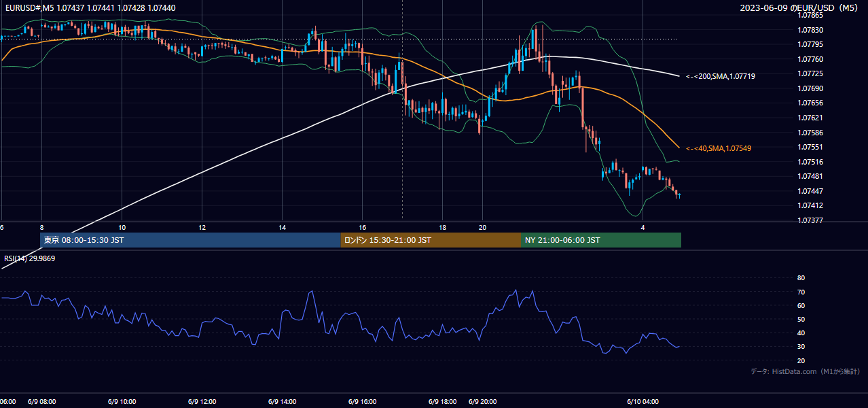Click the London 15:30-21:00 JST session bar
868x408 pixels.
pyautogui.click(x=431, y=240)
